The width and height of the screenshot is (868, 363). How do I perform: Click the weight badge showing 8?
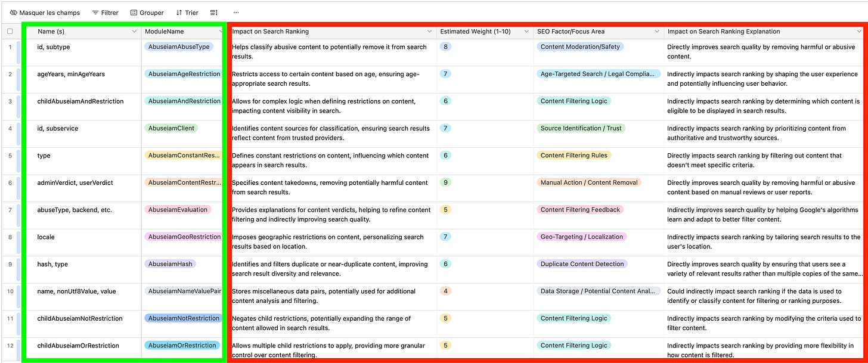coord(445,46)
